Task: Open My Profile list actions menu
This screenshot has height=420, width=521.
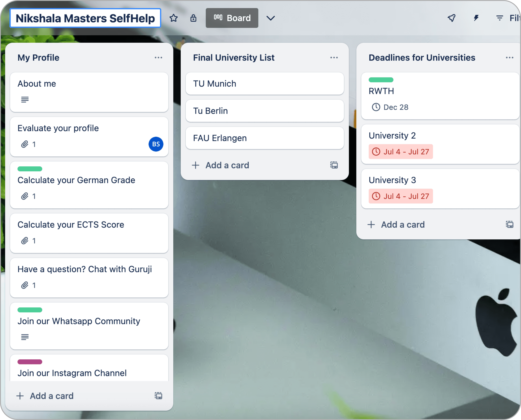Action: point(158,58)
